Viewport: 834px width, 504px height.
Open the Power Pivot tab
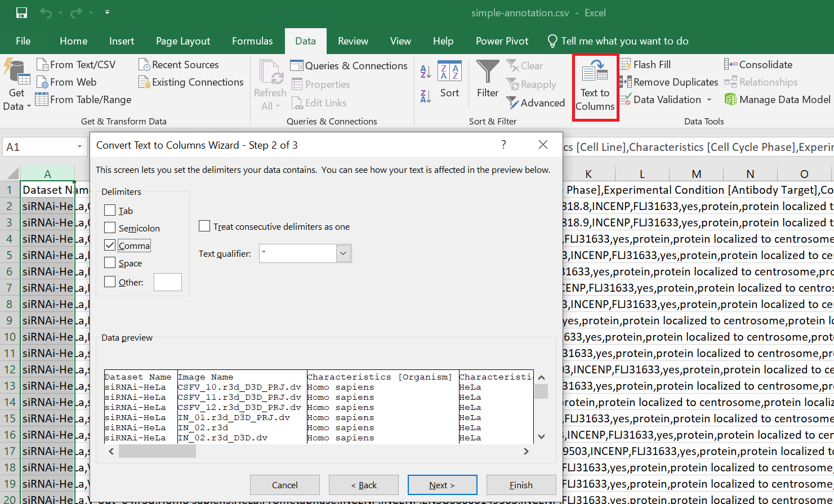(x=502, y=41)
